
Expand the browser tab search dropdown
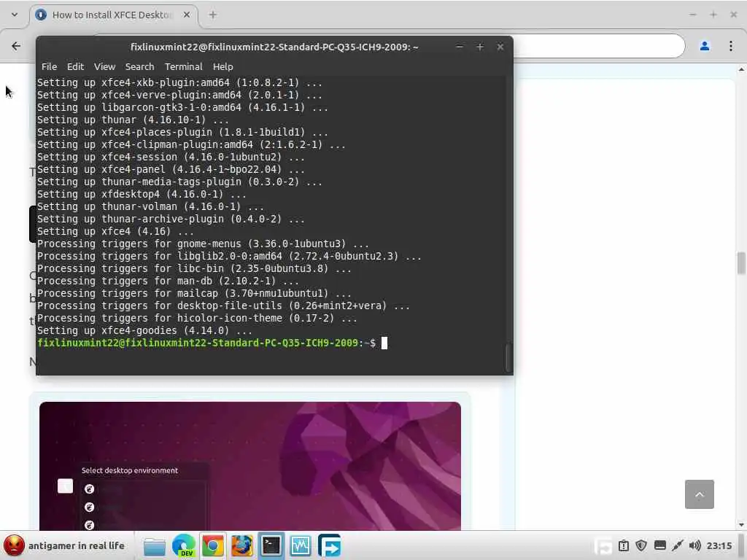[x=15, y=15]
